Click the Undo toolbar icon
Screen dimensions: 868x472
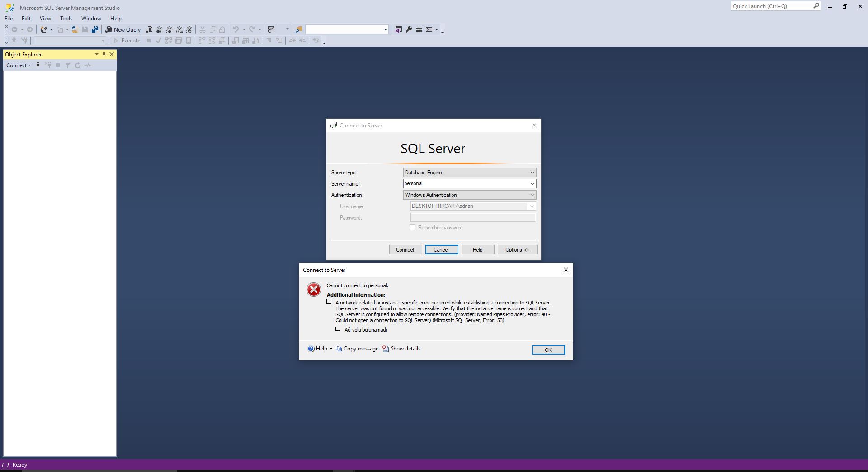pyautogui.click(x=236, y=29)
